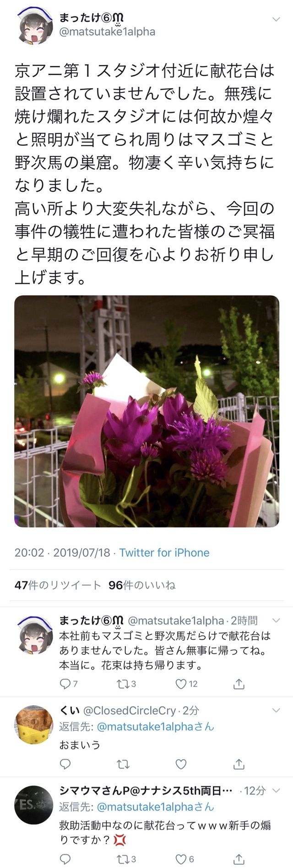View the flower bouquet photo
The image size is (293, 868).
[146, 411]
